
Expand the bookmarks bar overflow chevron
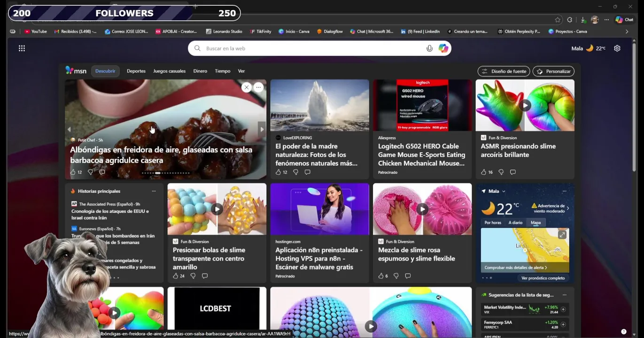click(x=627, y=31)
